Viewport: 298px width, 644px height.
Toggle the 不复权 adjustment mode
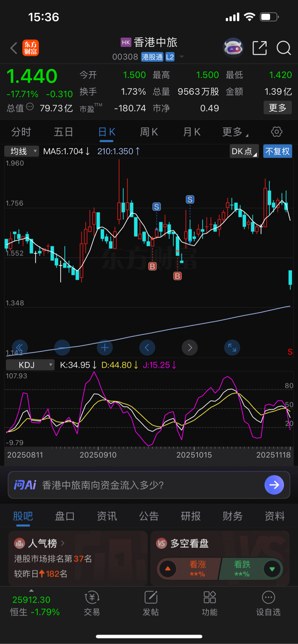(277, 151)
